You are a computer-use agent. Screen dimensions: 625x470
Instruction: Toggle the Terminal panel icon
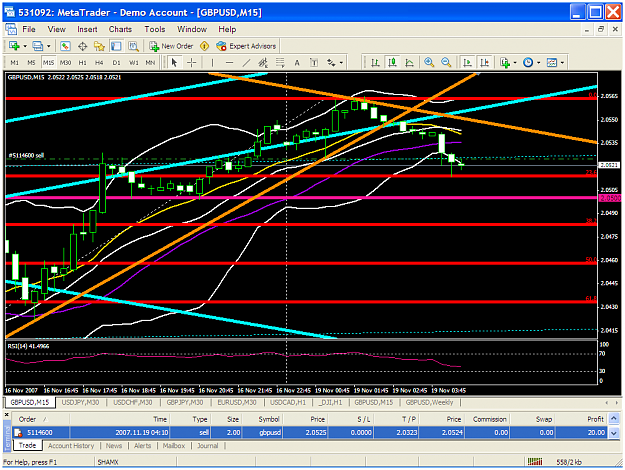coord(116,46)
